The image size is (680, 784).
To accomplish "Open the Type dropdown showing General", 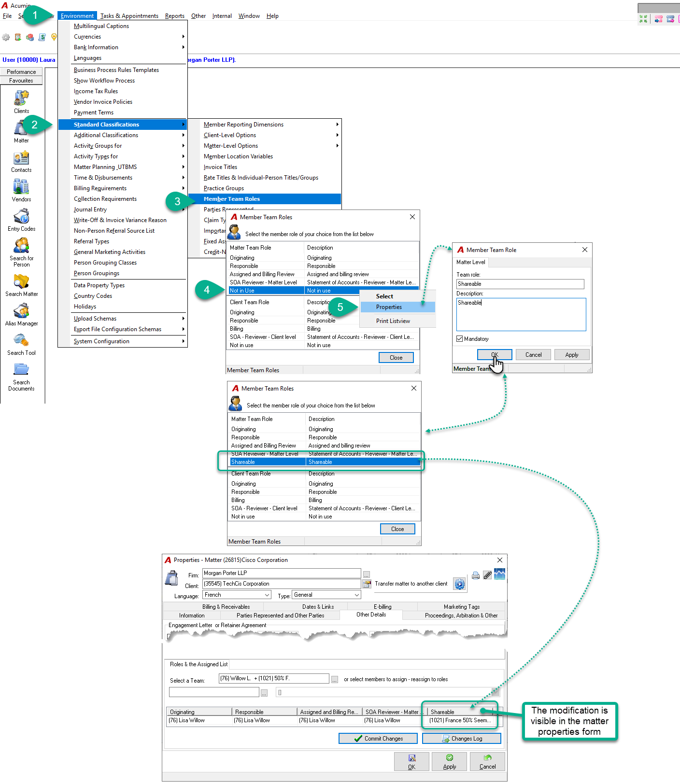I will tap(327, 595).
